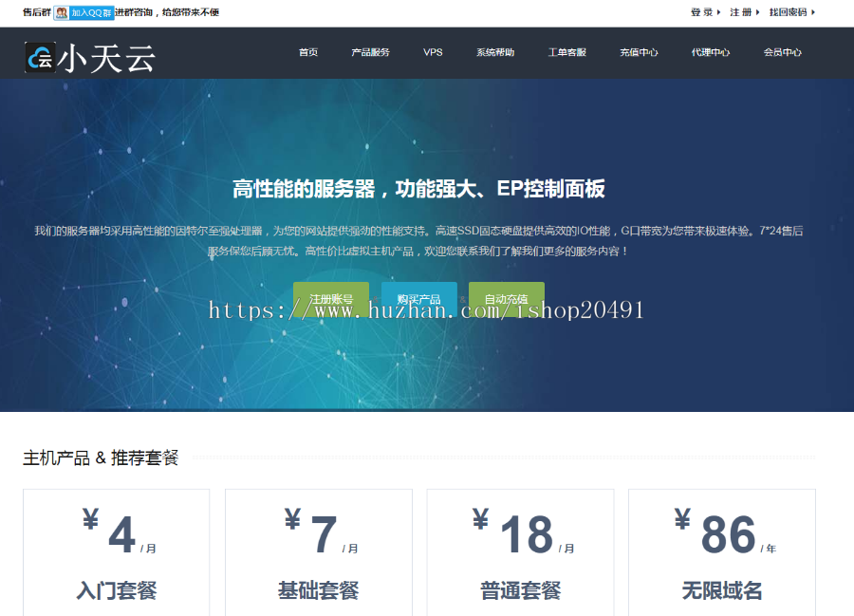Viewport: 854px width, 616px height.
Task: Click the 自动充值 button
Action: pos(506,299)
